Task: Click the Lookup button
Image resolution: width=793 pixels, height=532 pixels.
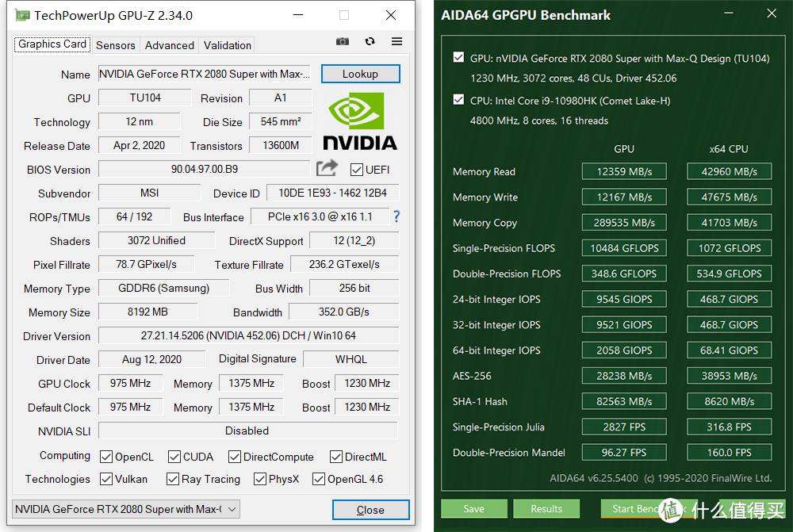Action: point(360,74)
